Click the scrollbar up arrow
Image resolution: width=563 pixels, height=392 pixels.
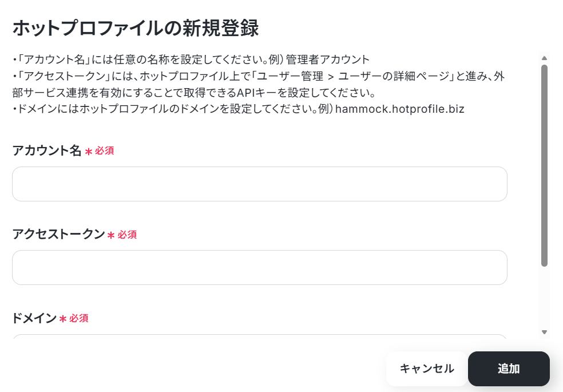tap(544, 58)
